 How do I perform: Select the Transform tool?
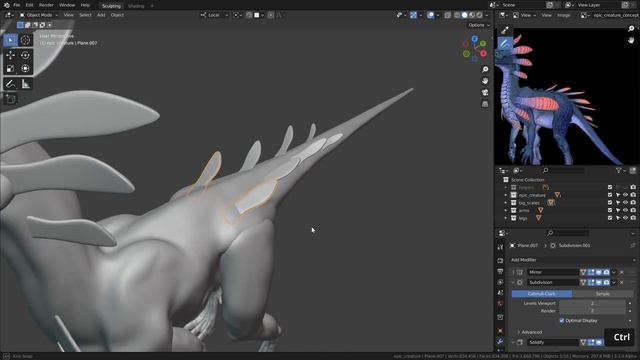tap(25, 69)
